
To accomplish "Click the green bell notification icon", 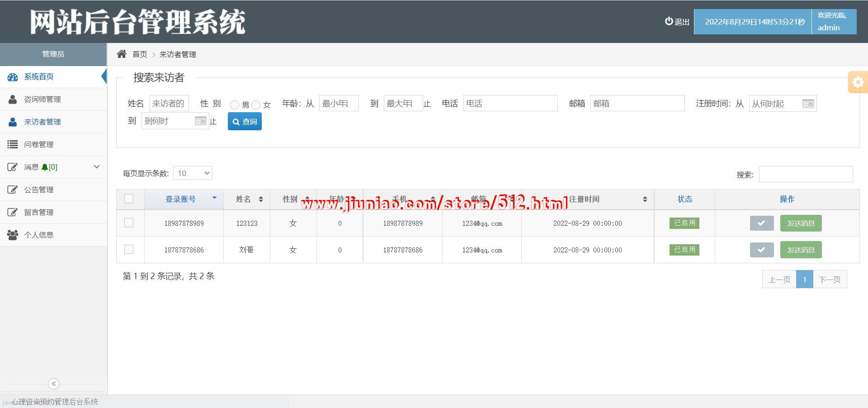I will pos(44,167).
